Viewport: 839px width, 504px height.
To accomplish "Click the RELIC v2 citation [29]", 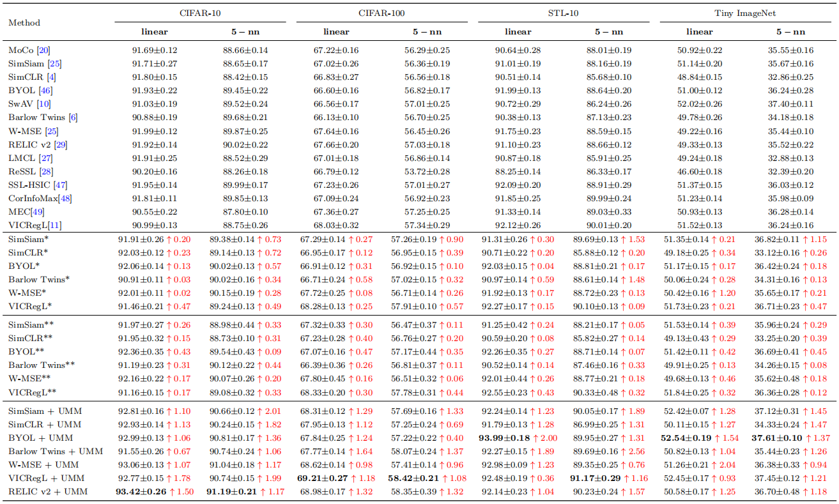I will coord(61,144).
